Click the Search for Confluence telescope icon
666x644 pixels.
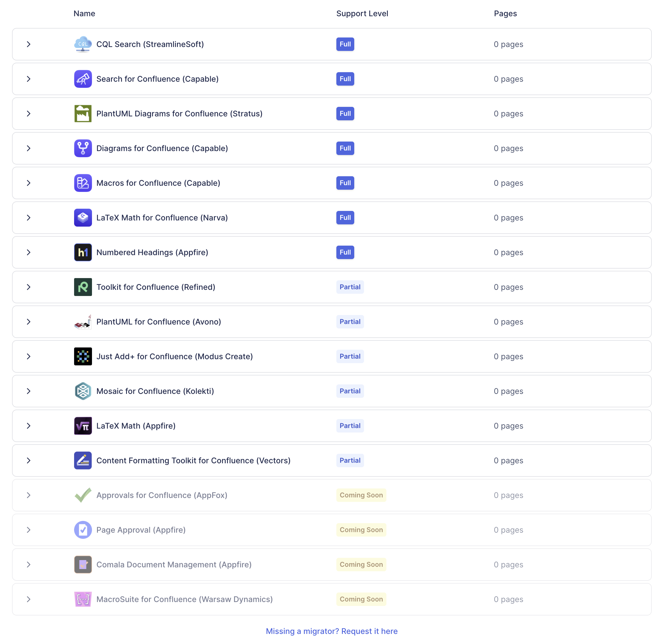click(83, 79)
